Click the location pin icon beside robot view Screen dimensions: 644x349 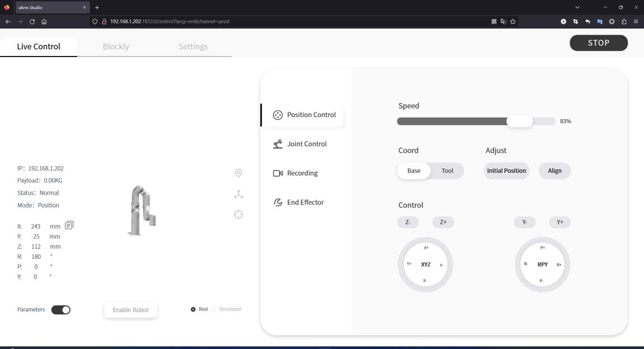click(238, 173)
